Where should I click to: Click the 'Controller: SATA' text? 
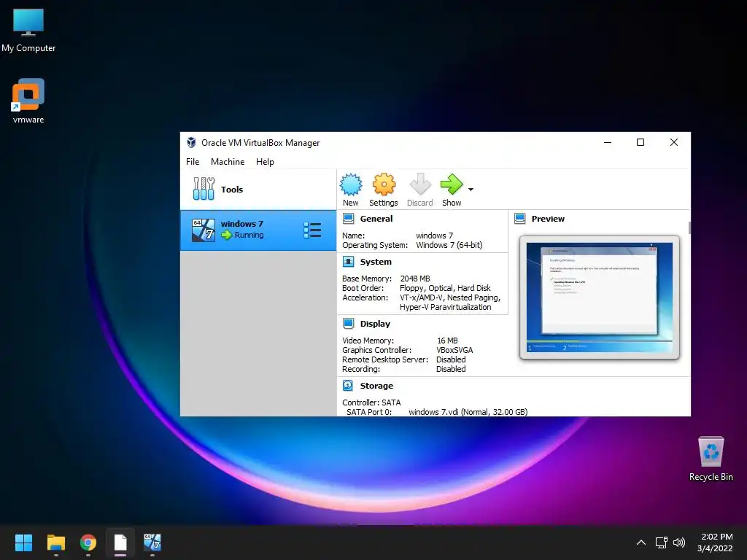(371, 402)
